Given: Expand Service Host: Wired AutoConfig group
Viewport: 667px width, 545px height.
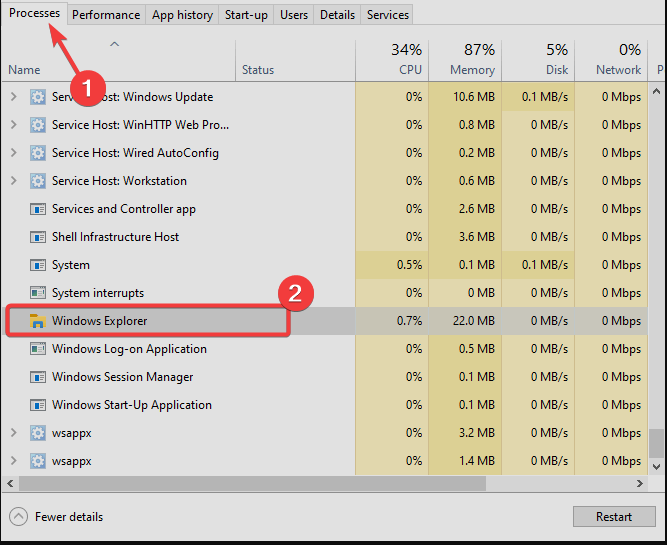Looking at the screenshot, I should pos(14,153).
